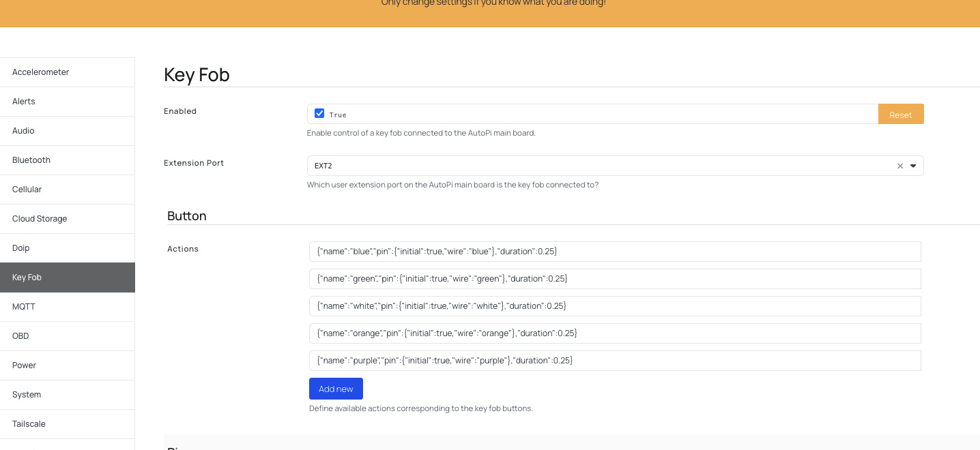
Task: Click the green action input field
Action: tap(614, 279)
